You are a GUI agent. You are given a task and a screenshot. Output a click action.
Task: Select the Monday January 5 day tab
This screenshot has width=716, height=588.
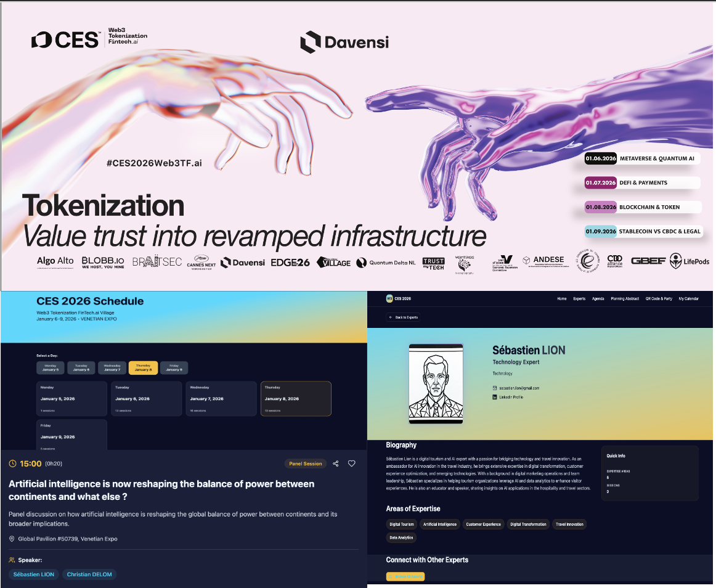(x=51, y=368)
